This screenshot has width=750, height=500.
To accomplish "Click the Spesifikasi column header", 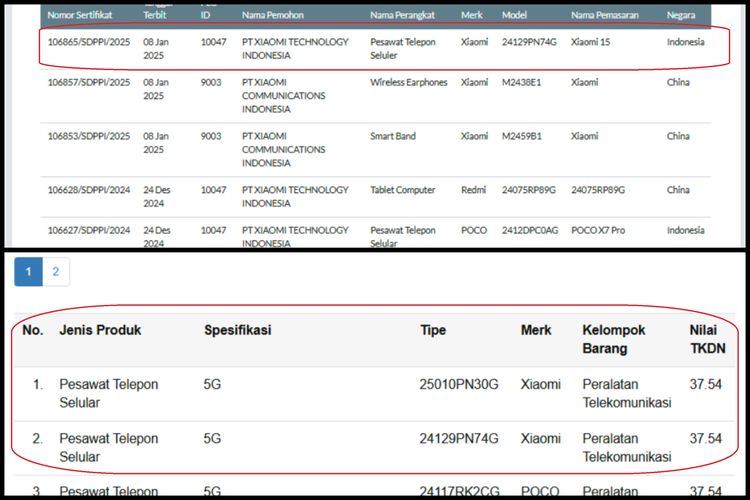I will pyautogui.click(x=238, y=330).
